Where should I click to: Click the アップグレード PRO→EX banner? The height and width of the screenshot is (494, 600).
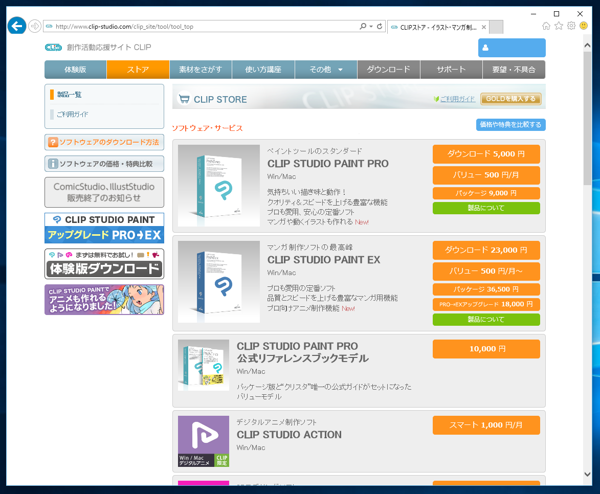pos(104,228)
